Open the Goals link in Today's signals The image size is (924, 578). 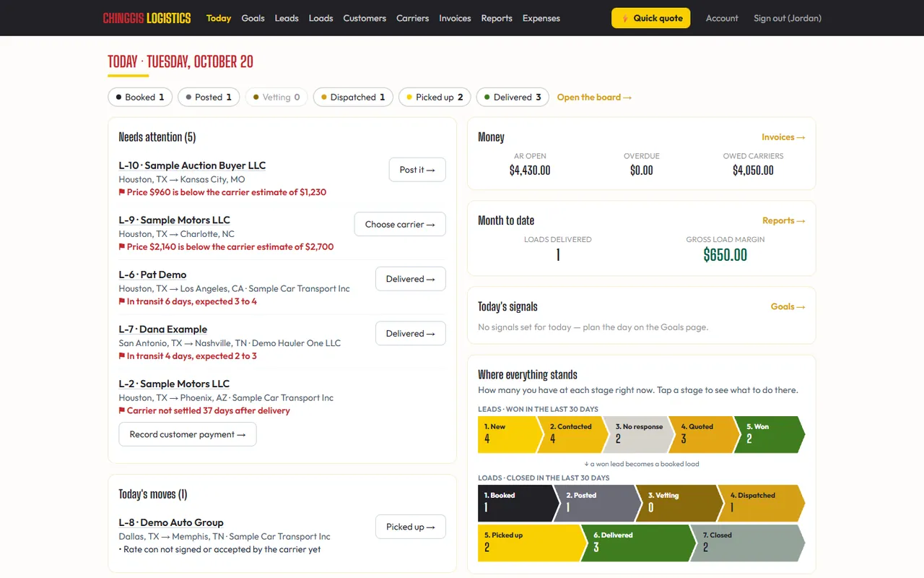tap(788, 306)
